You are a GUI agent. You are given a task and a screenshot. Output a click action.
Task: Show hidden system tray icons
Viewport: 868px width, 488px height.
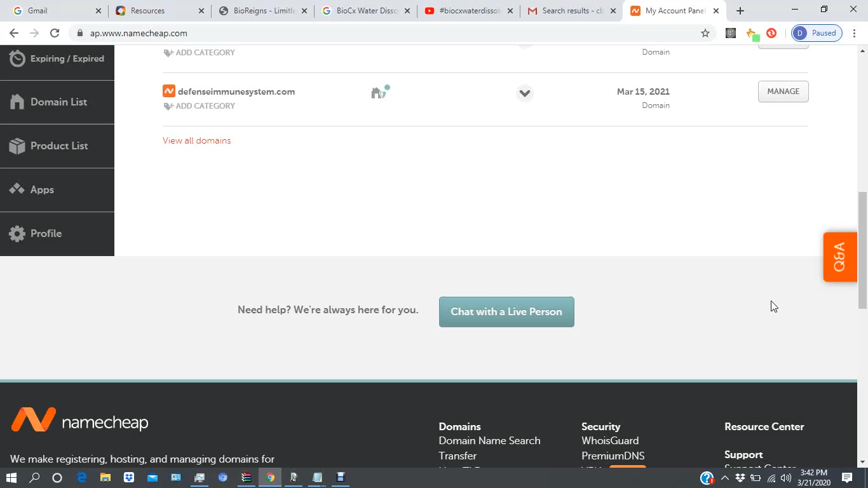point(724,478)
